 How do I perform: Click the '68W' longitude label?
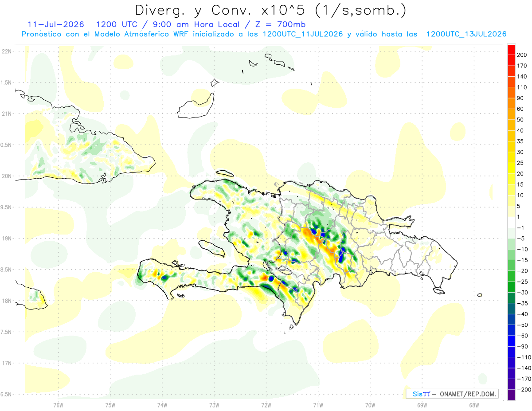[x=473, y=404]
